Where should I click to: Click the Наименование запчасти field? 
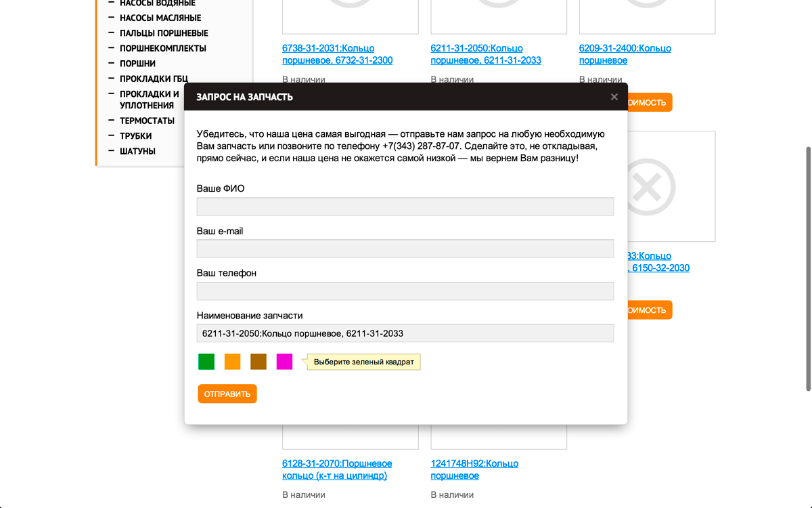point(405,333)
